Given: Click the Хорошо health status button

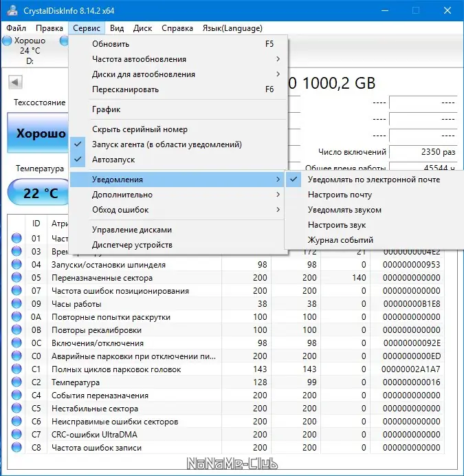Looking at the screenshot, I should click(41, 133).
